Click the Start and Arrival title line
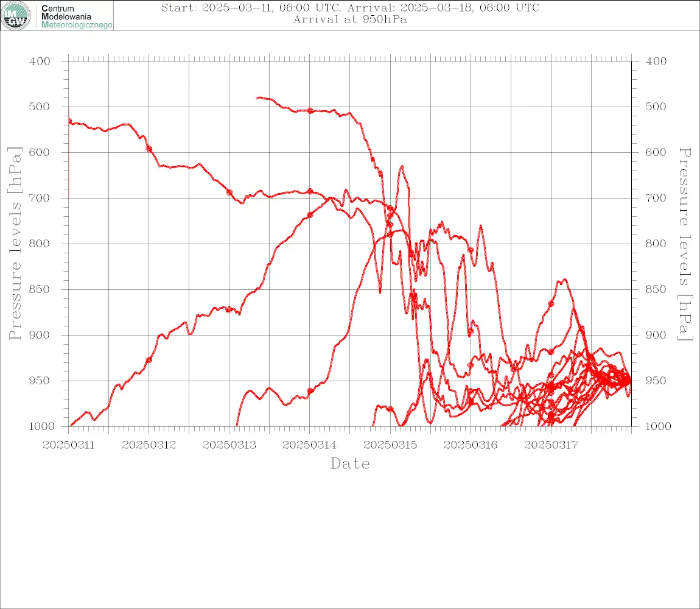This screenshot has height=609, width=700. (x=350, y=7)
